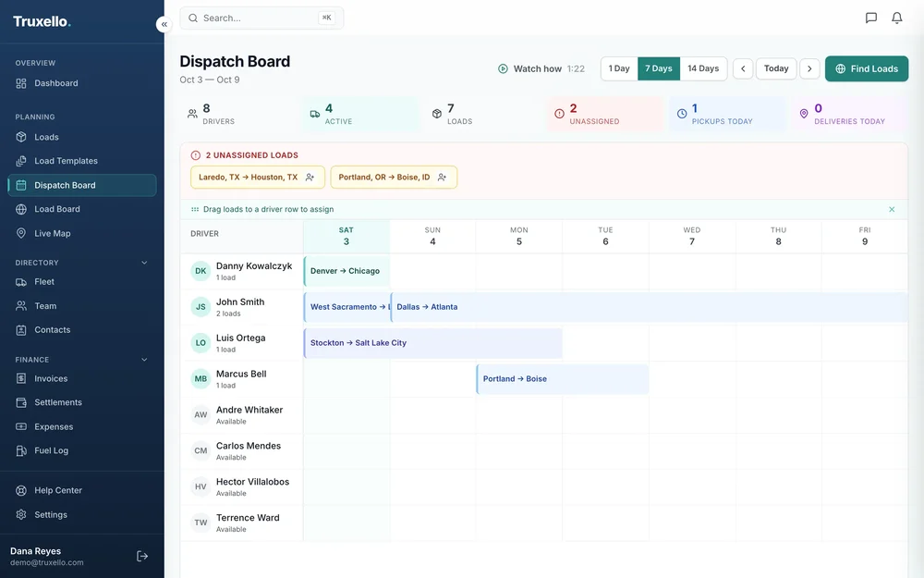Image resolution: width=924 pixels, height=578 pixels.
Task: Select the Unassigned stat card
Action: coord(606,114)
